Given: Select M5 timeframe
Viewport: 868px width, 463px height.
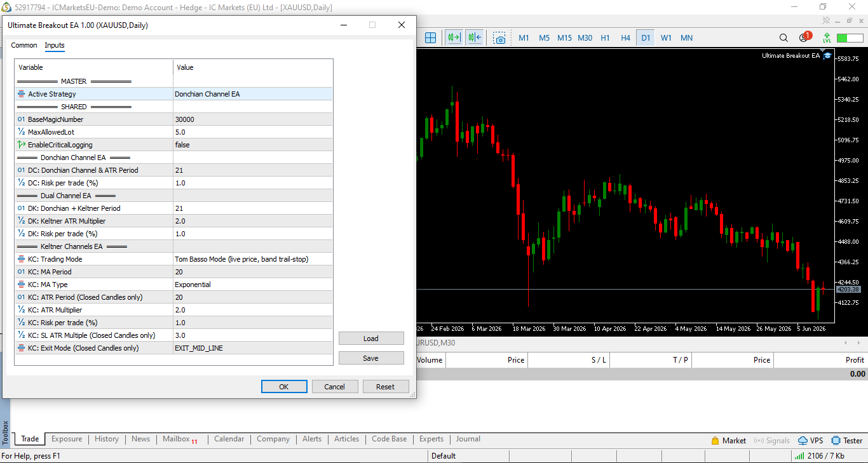Looking at the screenshot, I should (x=544, y=38).
